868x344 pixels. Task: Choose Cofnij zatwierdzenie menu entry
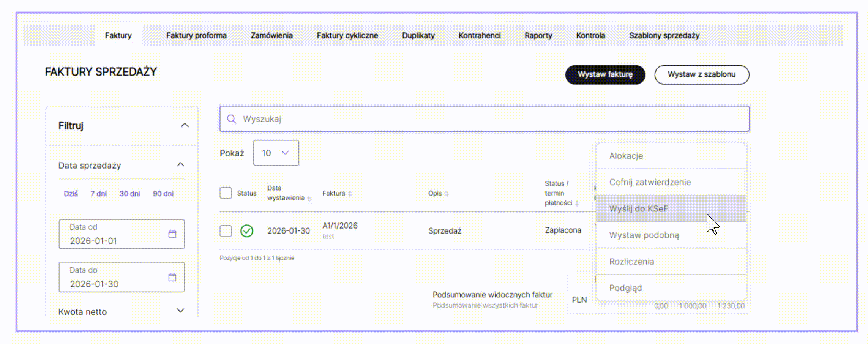[671, 182]
